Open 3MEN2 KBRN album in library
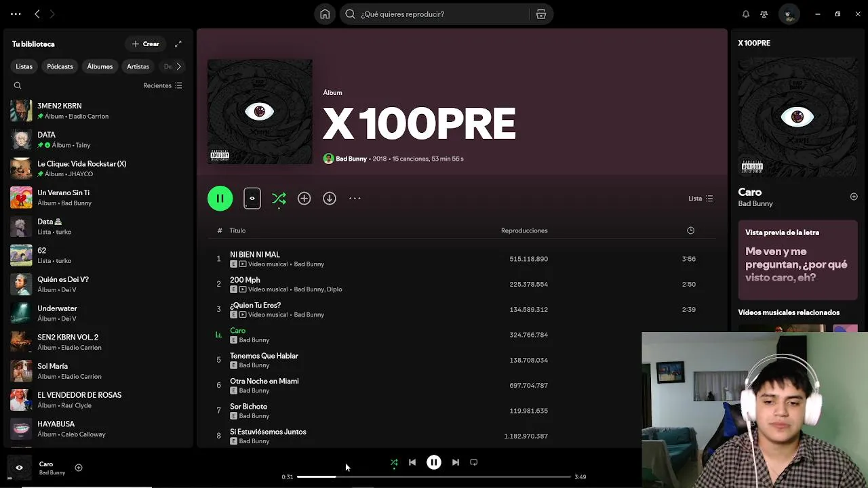This screenshot has width=868, height=488. (x=98, y=110)
